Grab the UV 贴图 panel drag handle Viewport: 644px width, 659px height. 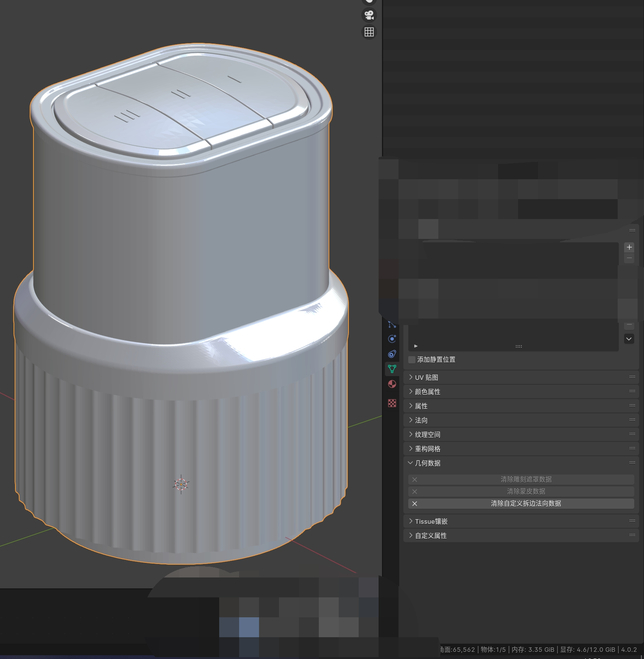pos(632,377)
